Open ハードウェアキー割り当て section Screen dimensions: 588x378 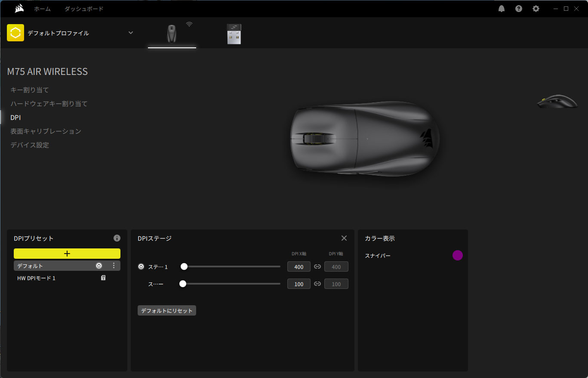[49, 104]
